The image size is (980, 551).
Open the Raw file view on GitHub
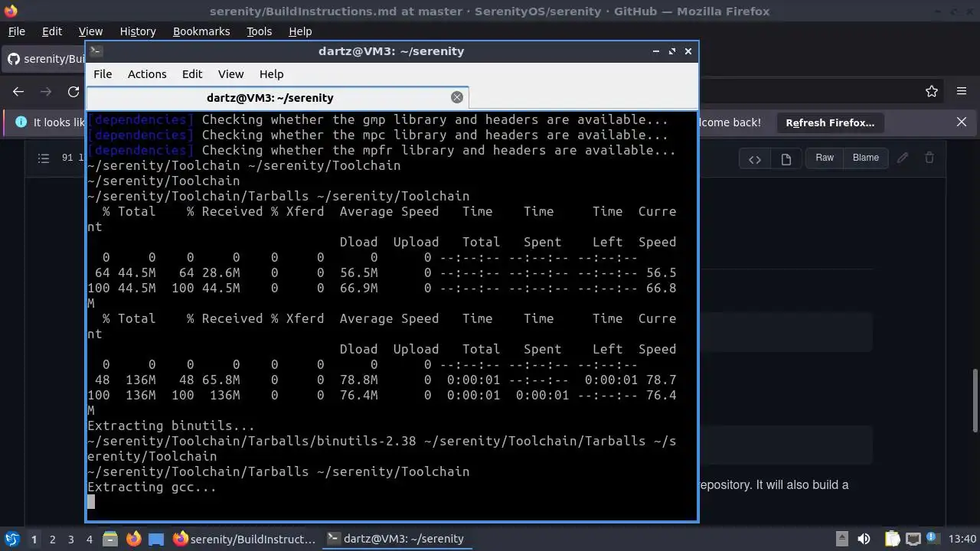coord(825,158)
